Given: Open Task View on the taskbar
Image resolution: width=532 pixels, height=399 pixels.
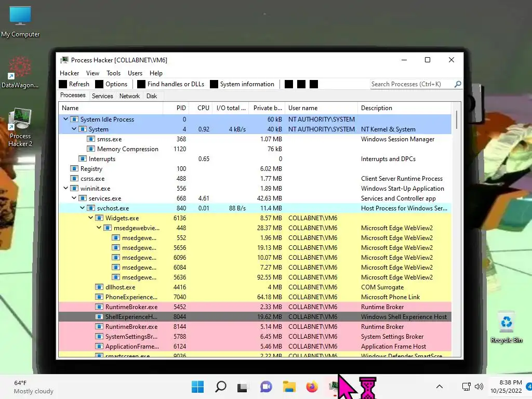Looking at the screenshot, I should click(x=242, y=387).
